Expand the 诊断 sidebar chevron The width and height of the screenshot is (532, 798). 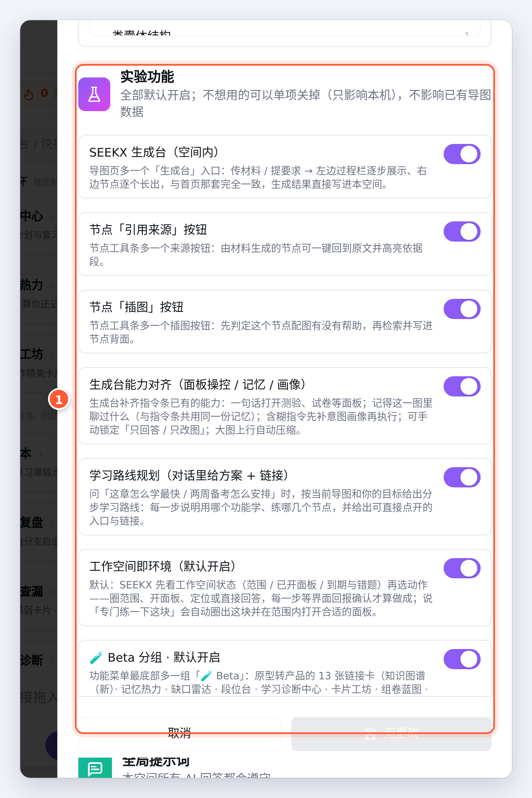tap(52, 661)
